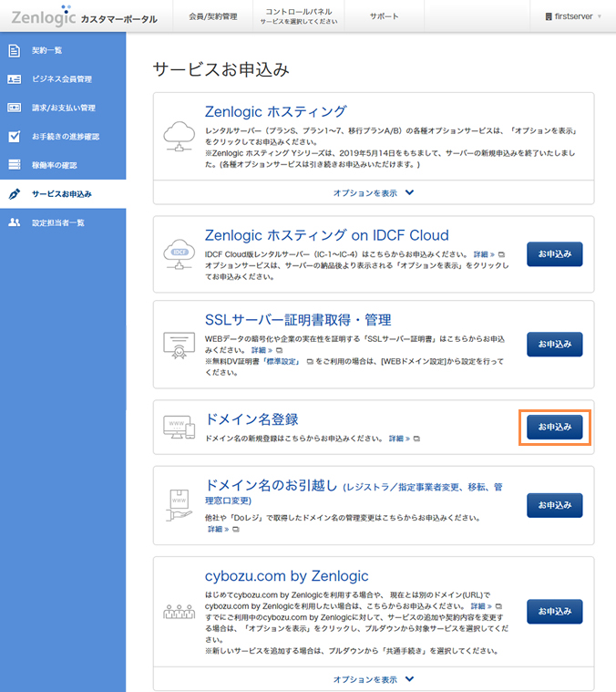This screenshot has width=616, height=692.
Task: Open the 詳細 link in ドメイン名登録 description
Action: pyautogui.click(x=398, y=439)
